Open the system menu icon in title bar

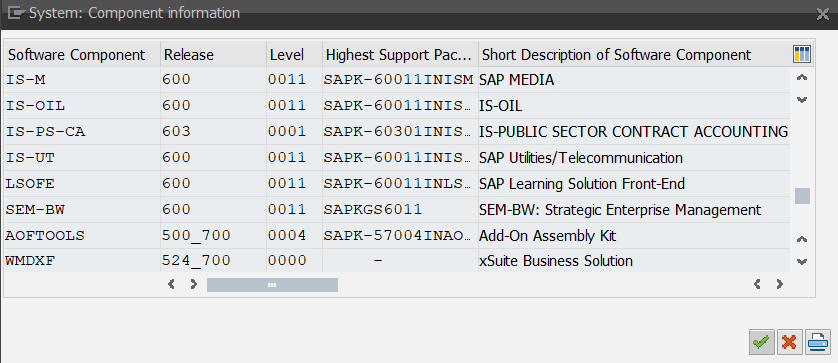pos(17,13)
